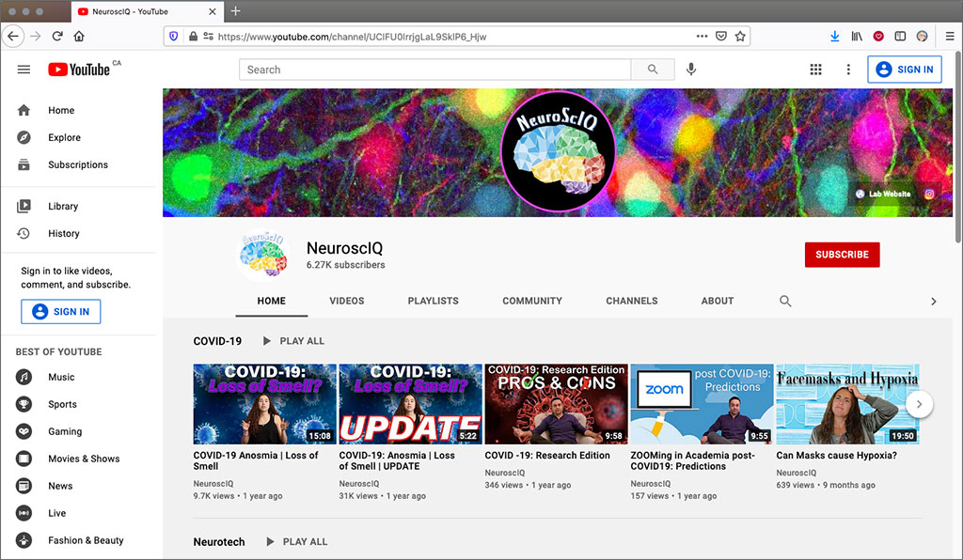Open Subscriptions in sidebar
Image resolution: width=963 pixels, height=560 pixels.
click(80, 164)
